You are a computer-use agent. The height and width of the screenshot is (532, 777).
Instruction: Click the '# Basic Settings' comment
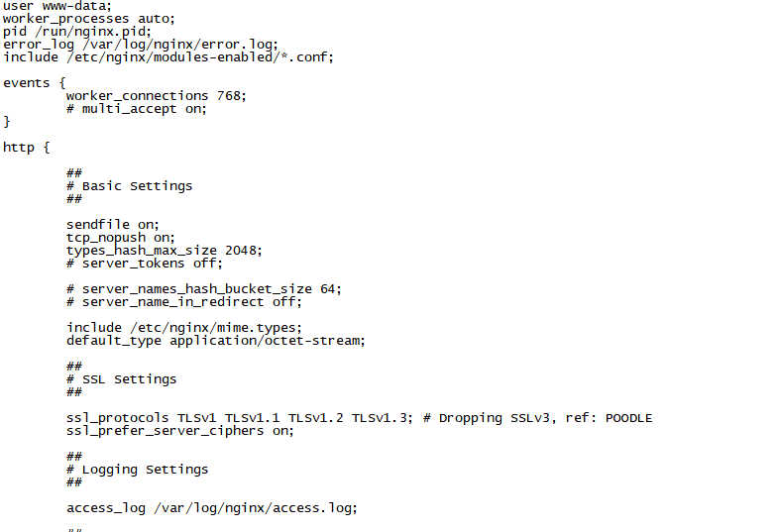tap(129, 186)
